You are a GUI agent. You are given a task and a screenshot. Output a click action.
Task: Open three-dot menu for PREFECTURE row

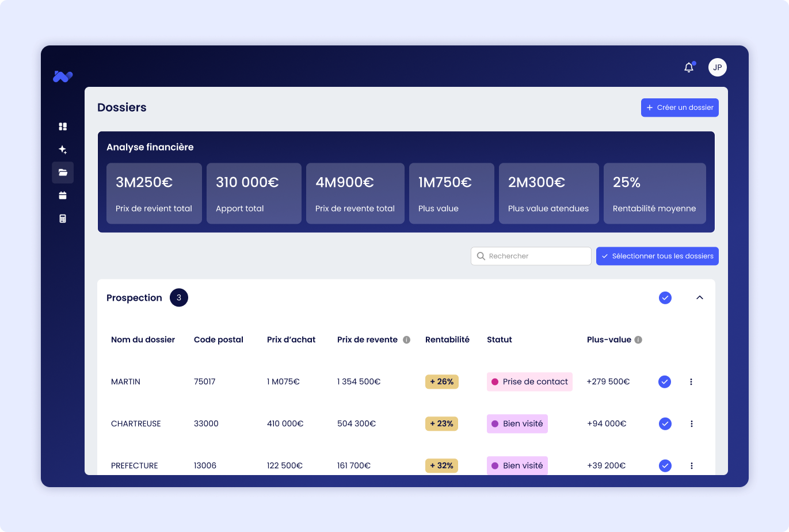click(691, 466)
